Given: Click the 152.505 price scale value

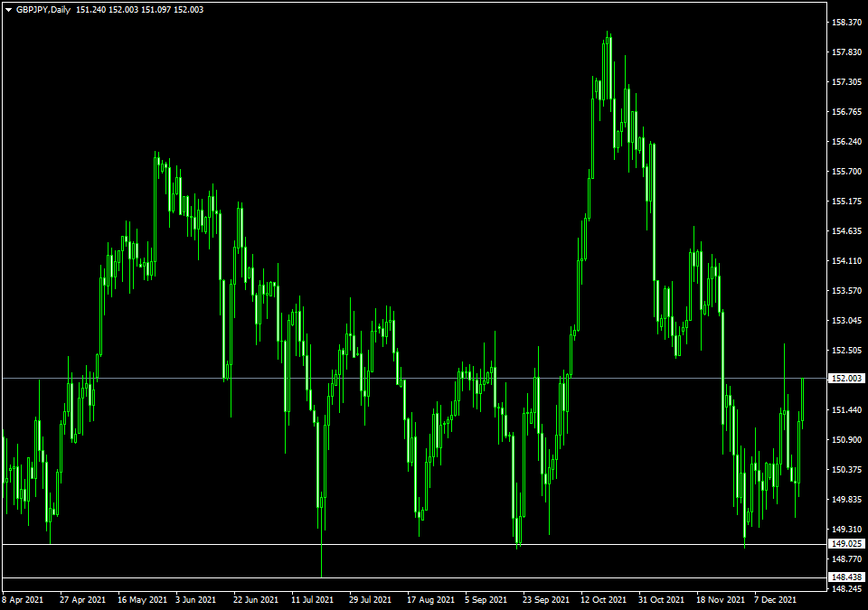Looking at the screenshot, I should (x=847, y=351).
